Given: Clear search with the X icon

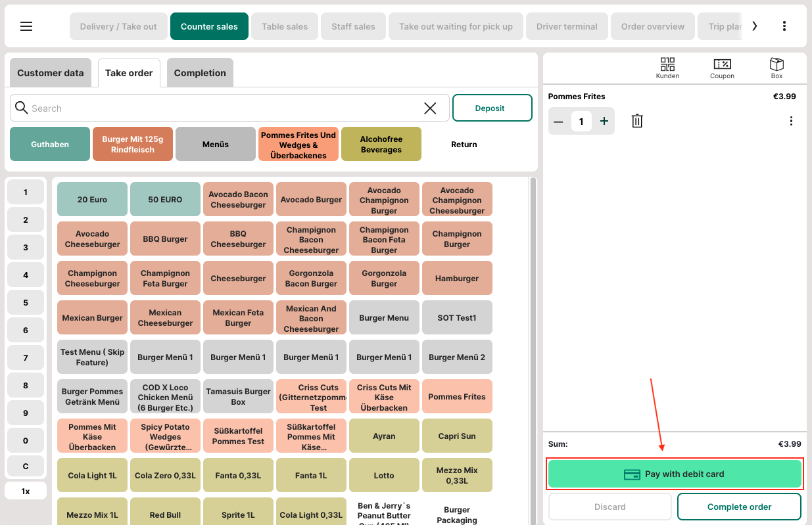Looking at the screenshot, I should tap(430, 108).
